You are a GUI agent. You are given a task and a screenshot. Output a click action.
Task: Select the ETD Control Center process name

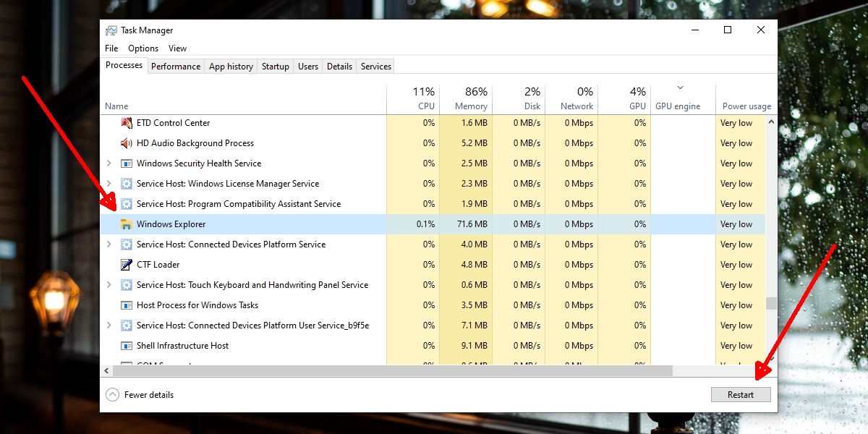(173, 123)
